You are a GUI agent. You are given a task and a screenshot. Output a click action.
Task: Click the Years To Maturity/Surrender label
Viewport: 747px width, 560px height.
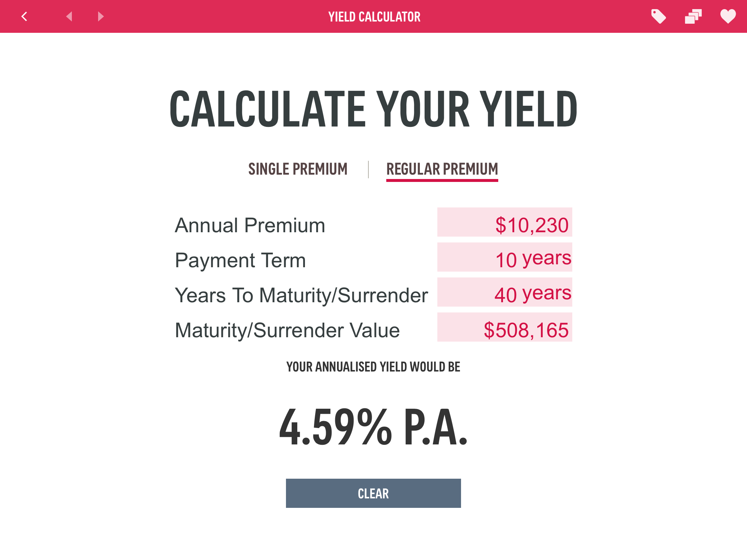pos(301,295)
